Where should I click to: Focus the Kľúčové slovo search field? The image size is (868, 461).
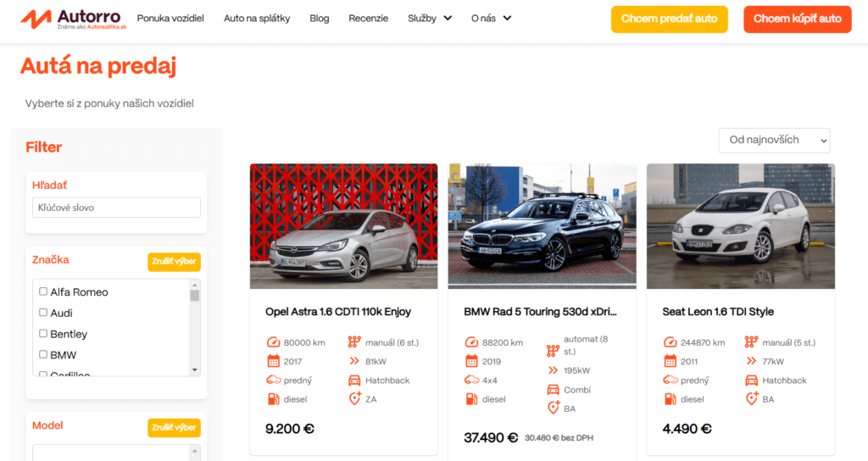[116, 208]
